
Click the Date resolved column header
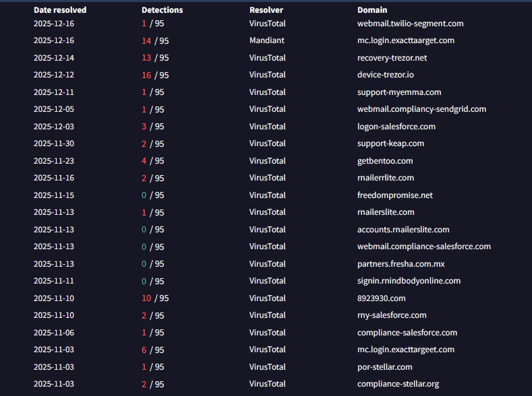(60, 10)
